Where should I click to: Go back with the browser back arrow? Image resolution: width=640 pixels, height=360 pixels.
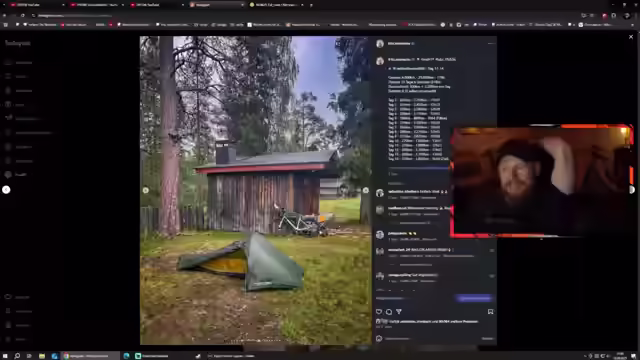4,16
